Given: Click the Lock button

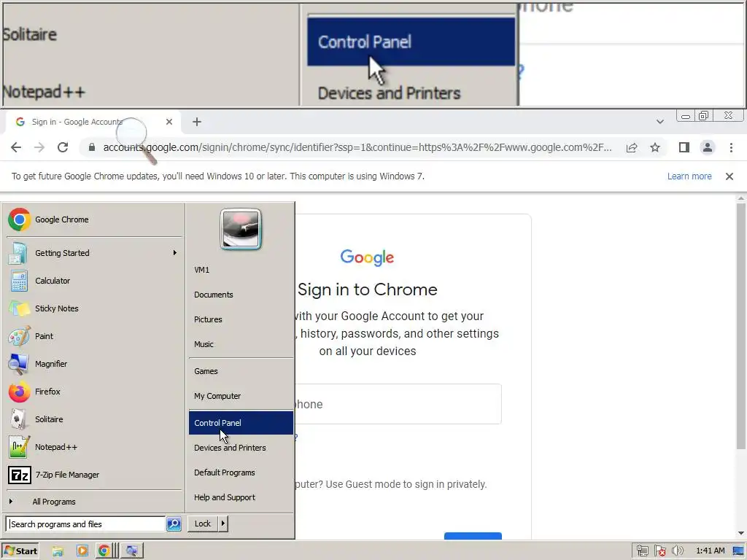Looking at the screenshot, I should pyautogui.click(x=203, y=524).
